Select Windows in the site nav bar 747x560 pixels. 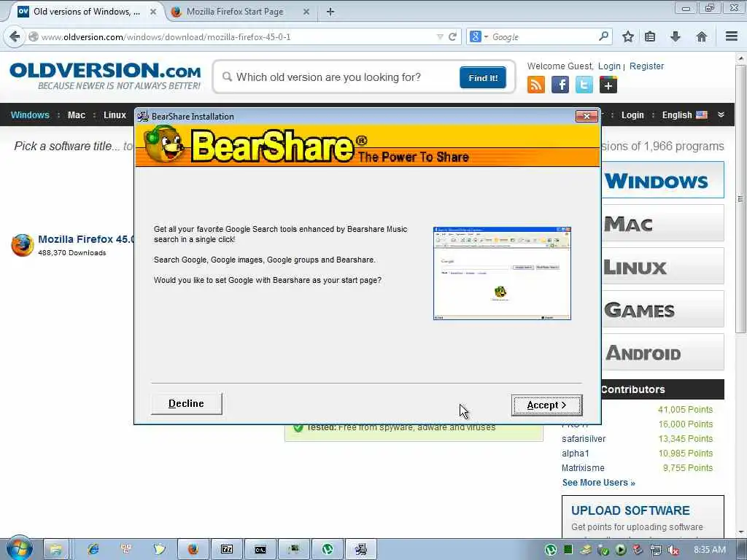point(30,114)
